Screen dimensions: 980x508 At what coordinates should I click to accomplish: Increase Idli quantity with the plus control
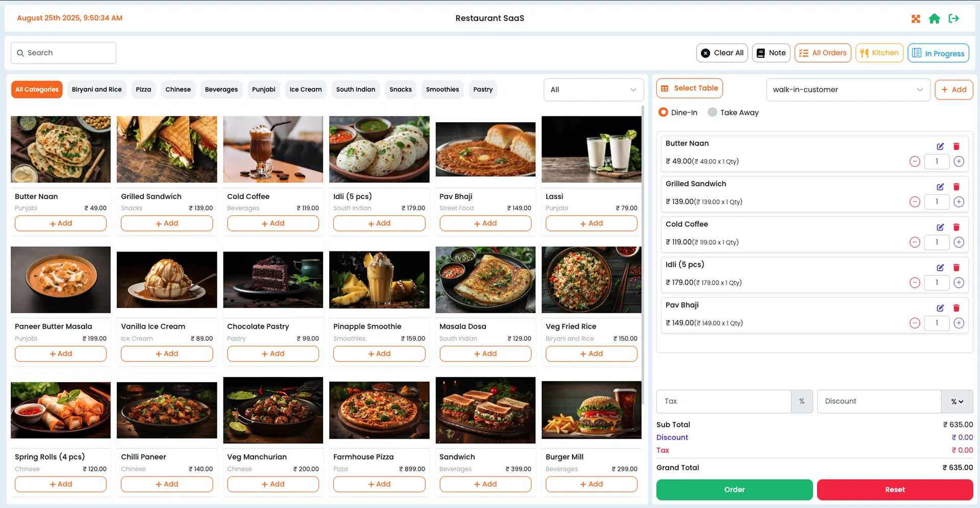(x=959, y=283)
